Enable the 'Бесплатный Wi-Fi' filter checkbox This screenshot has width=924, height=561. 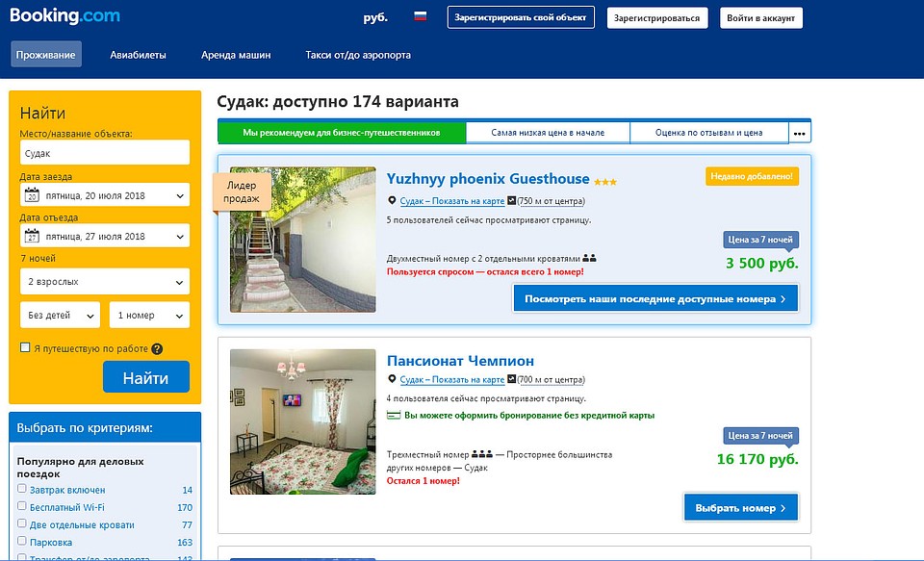22,505
